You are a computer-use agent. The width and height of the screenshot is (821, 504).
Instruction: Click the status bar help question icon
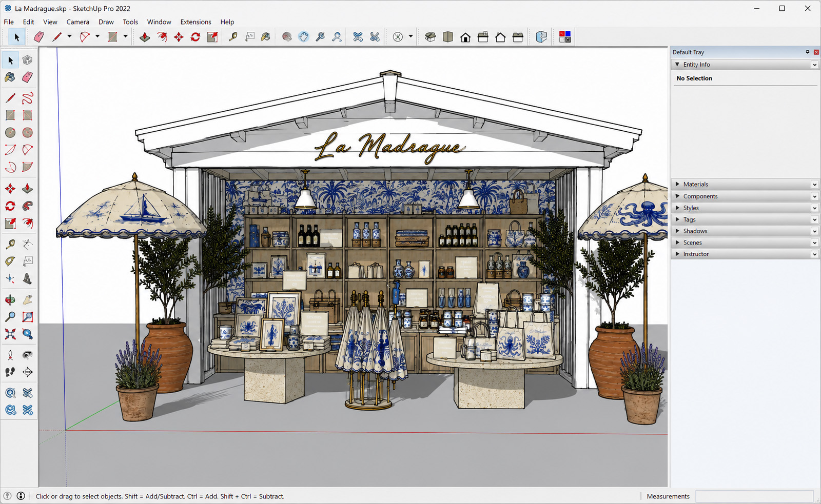(x=7, y=496)
